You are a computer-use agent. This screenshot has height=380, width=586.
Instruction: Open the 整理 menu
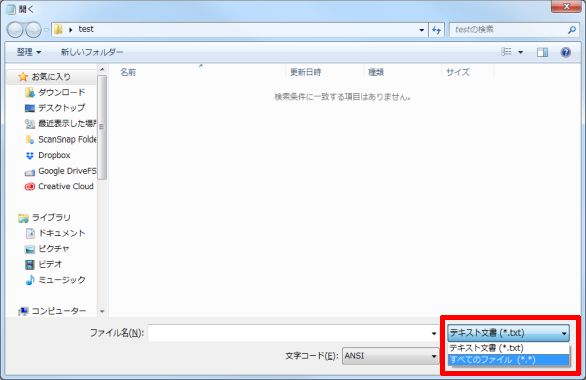click(28, 52)
